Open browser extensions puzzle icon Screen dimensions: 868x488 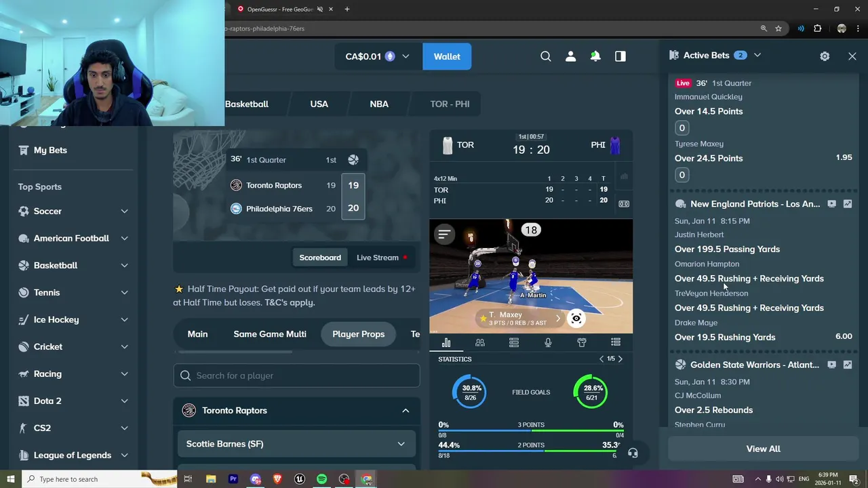click(x=817, y=28)
